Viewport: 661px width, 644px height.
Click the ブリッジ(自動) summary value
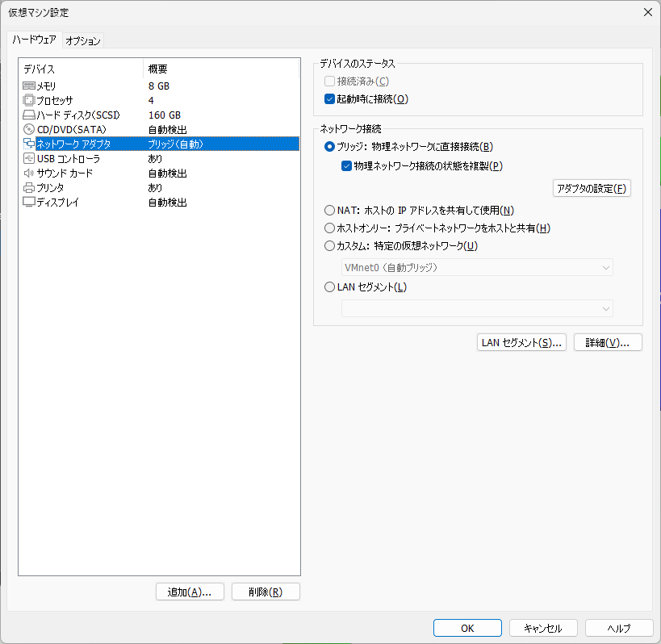pos(175,144)
